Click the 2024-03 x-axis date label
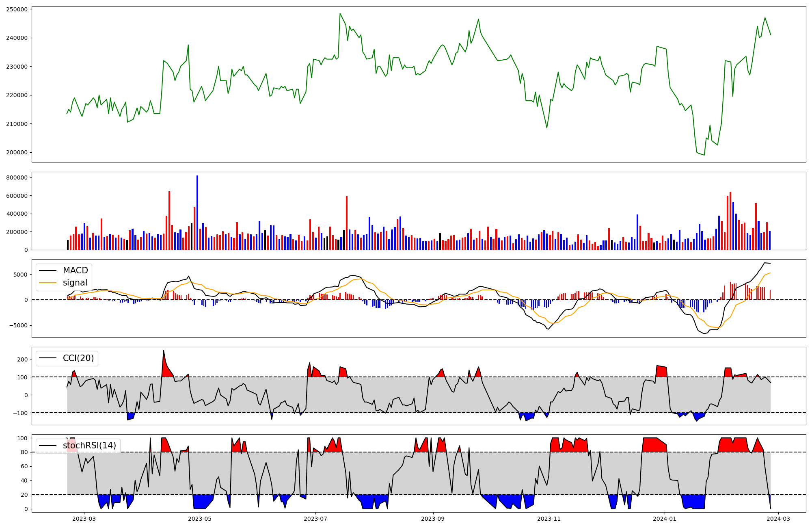The image size is (812, 528). [778, 518]
